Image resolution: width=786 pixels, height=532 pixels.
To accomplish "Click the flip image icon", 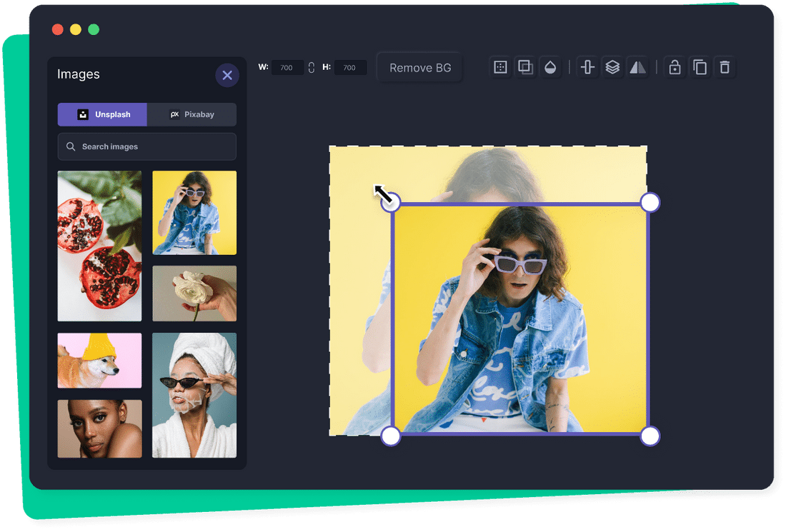I will click(x=637, y=67).
